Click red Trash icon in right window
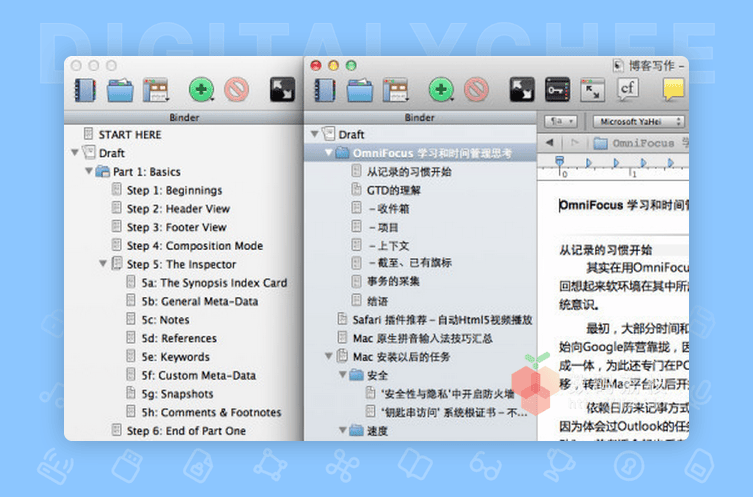 click(476, 90)
